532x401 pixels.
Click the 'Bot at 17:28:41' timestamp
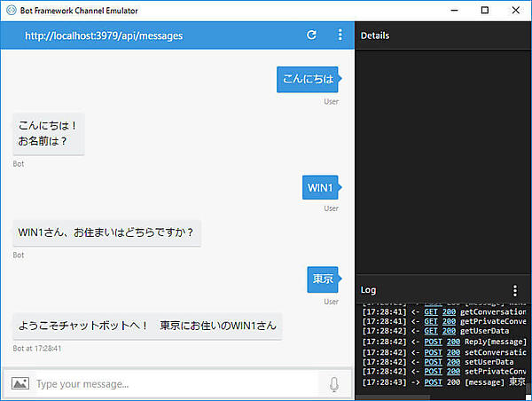pos(37,349)
